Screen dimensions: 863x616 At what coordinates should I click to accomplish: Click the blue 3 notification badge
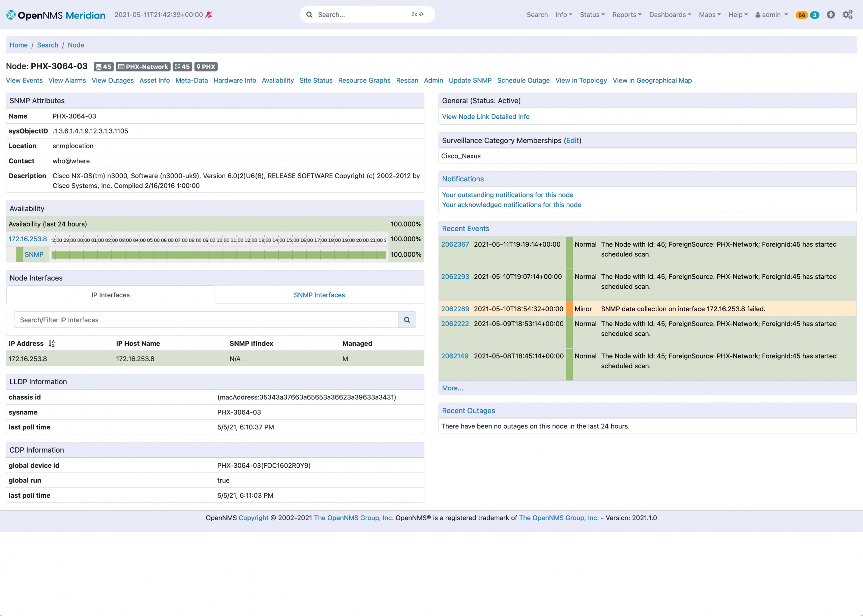(814, 15)
